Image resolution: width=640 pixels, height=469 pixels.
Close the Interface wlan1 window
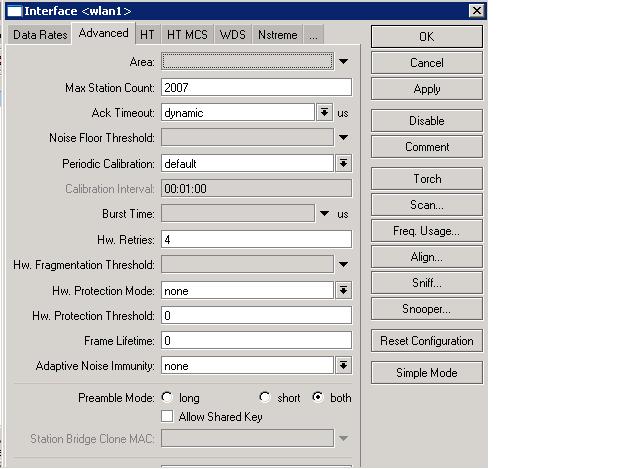[x=477, y=10]
